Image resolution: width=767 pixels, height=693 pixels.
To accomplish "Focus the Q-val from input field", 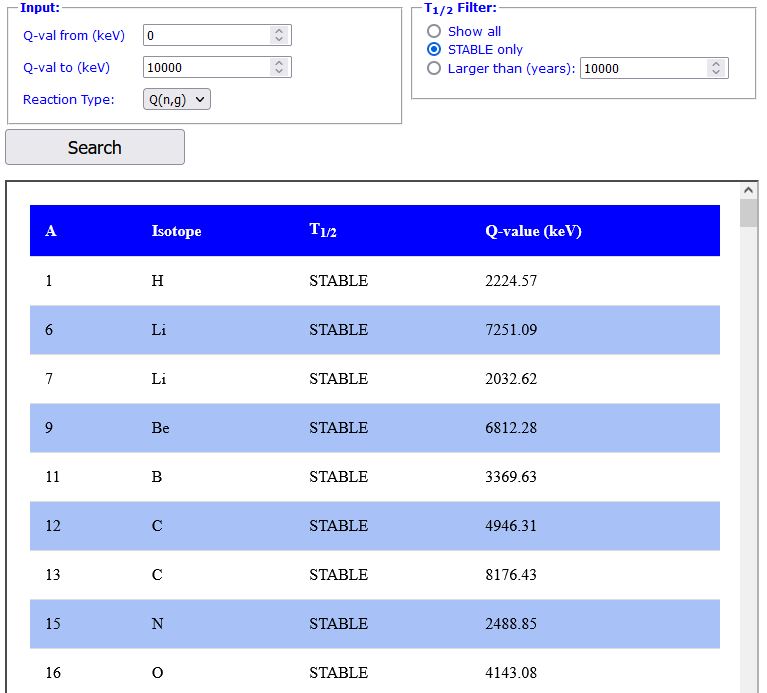I will tap(206, 35).
